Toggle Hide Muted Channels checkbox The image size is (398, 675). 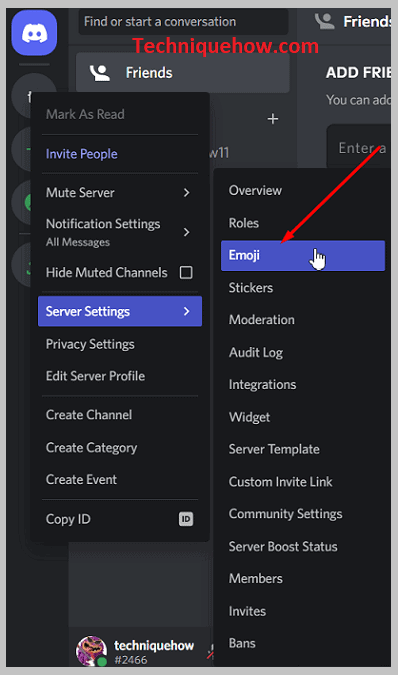click(186, 272)
